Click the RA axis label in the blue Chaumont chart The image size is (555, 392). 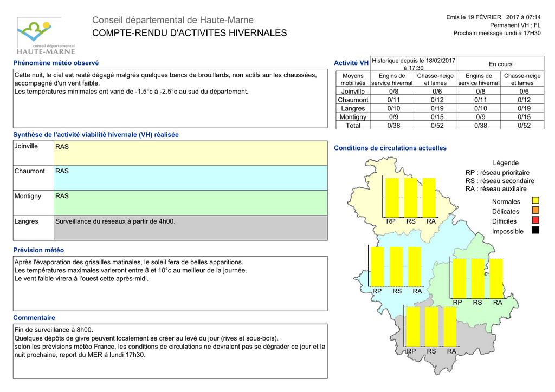417,291
